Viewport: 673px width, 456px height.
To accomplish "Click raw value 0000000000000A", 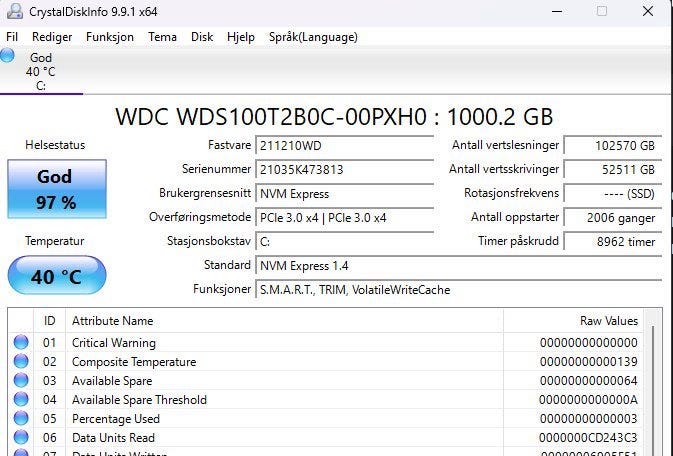I will point(588,400).
